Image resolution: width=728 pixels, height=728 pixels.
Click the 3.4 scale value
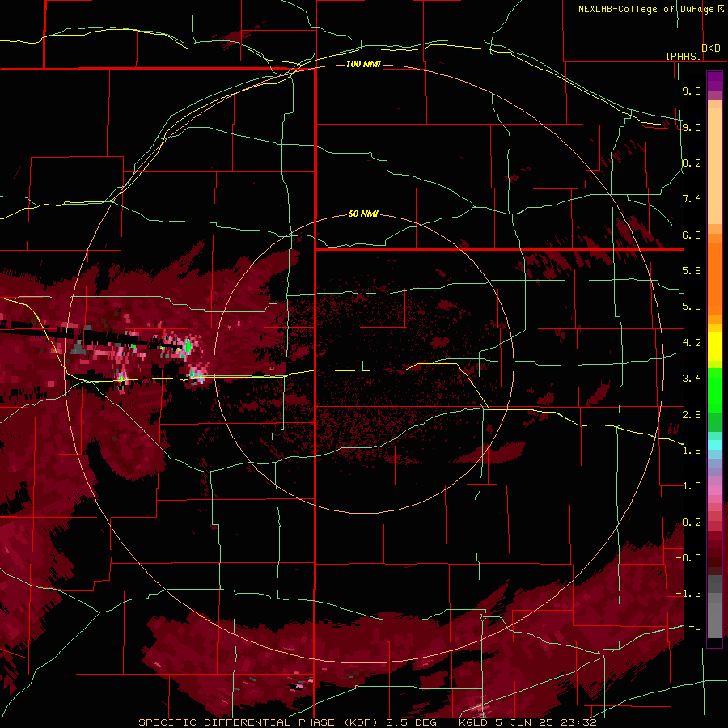pos(692,379)
